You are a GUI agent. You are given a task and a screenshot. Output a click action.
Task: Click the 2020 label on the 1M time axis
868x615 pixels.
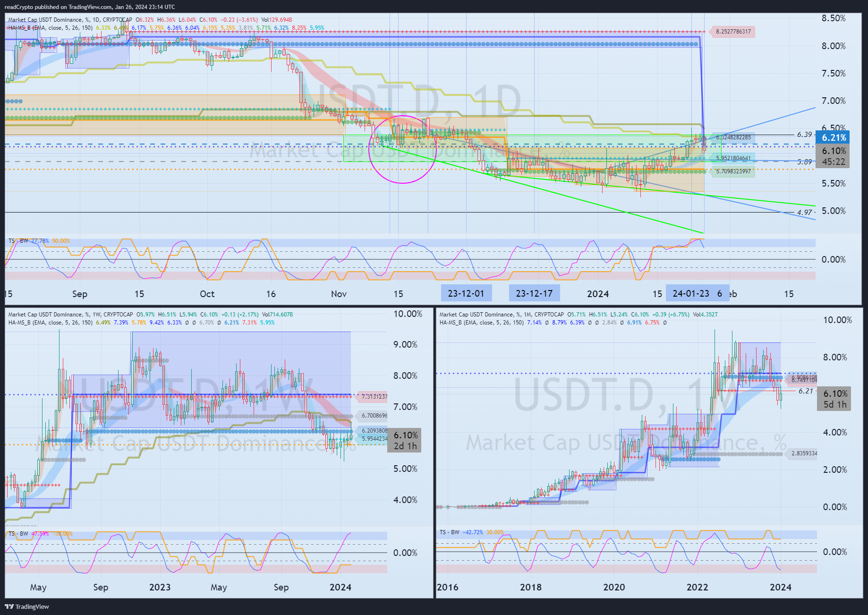(614, 587)
